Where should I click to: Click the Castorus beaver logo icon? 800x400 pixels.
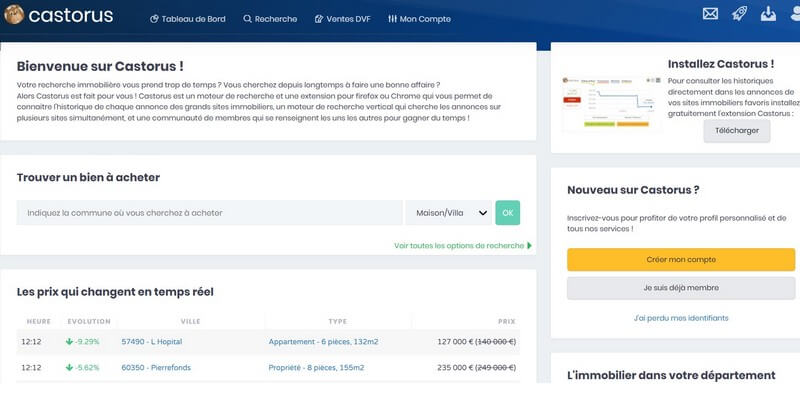coord(14,14)
